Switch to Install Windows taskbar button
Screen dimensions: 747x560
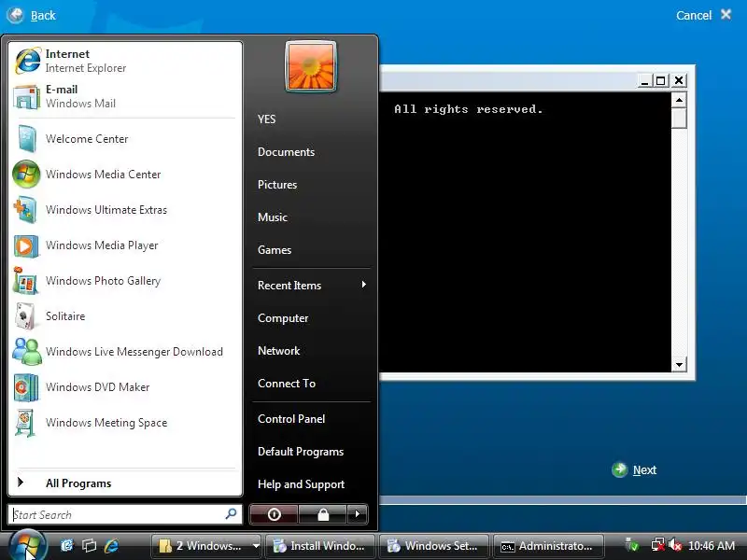tap(319, 546)
